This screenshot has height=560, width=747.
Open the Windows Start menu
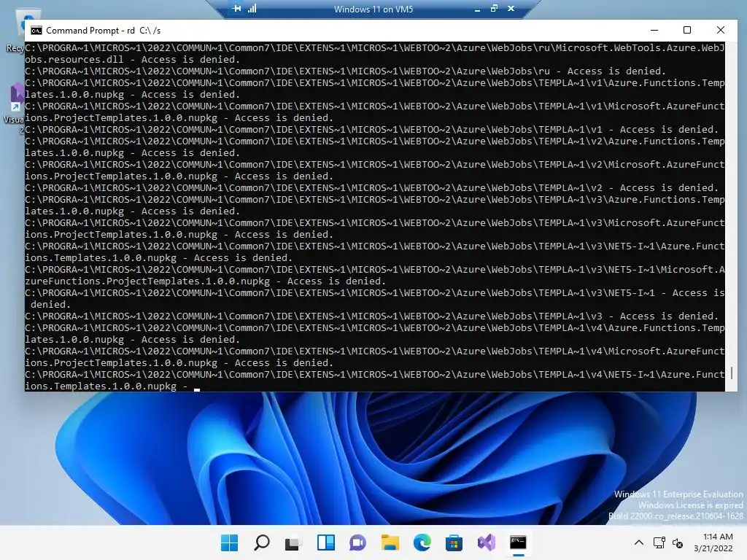229,542
